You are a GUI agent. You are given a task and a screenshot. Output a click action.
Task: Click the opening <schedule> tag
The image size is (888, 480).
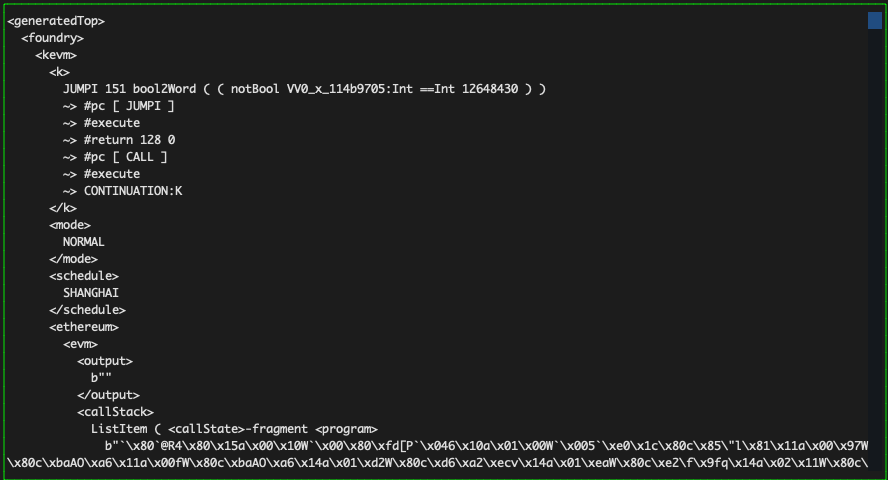[84, 276]
